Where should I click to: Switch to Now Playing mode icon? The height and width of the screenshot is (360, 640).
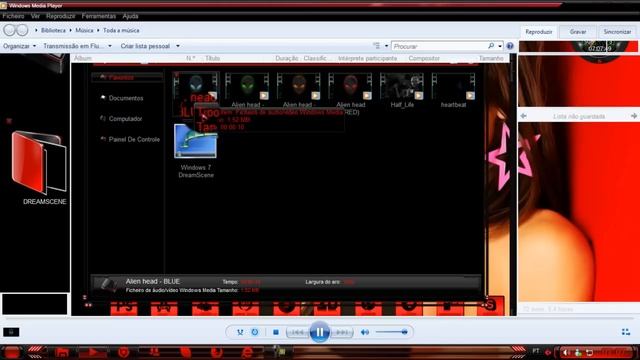click(626, 332)
